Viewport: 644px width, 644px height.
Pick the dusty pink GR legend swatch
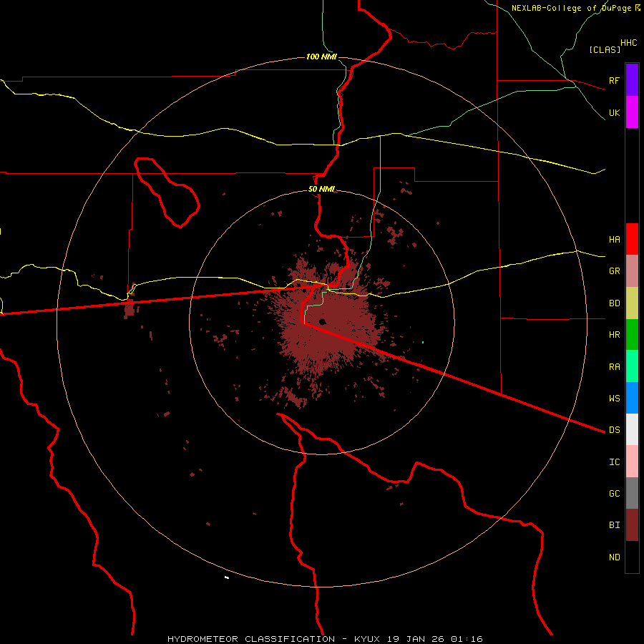pyautogui.click(x=632, y=271)
